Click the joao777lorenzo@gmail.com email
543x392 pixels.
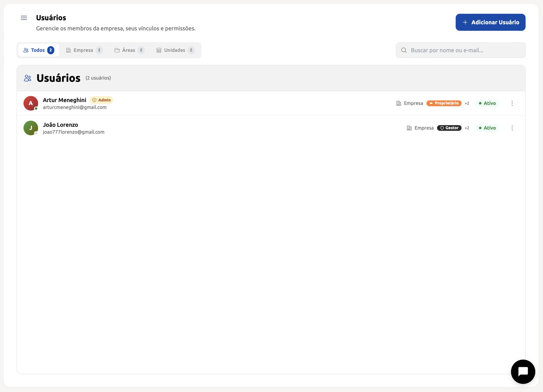pos(74,132)
